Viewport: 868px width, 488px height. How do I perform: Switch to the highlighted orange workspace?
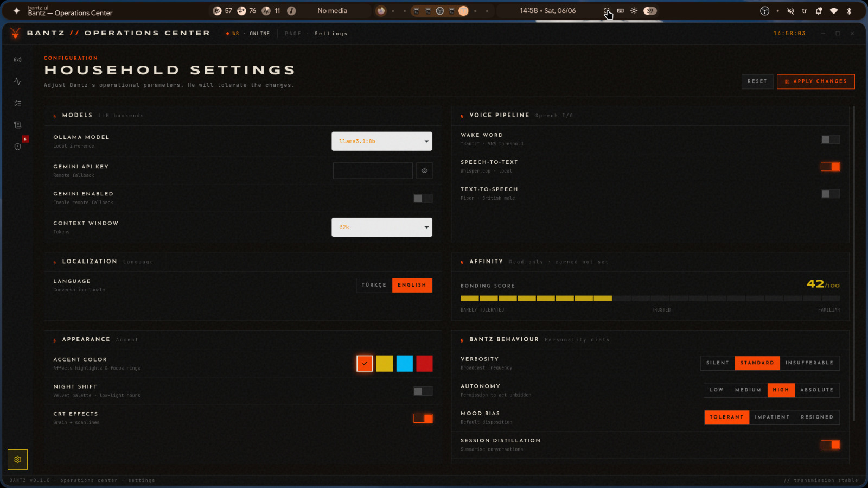pos(463,11)
